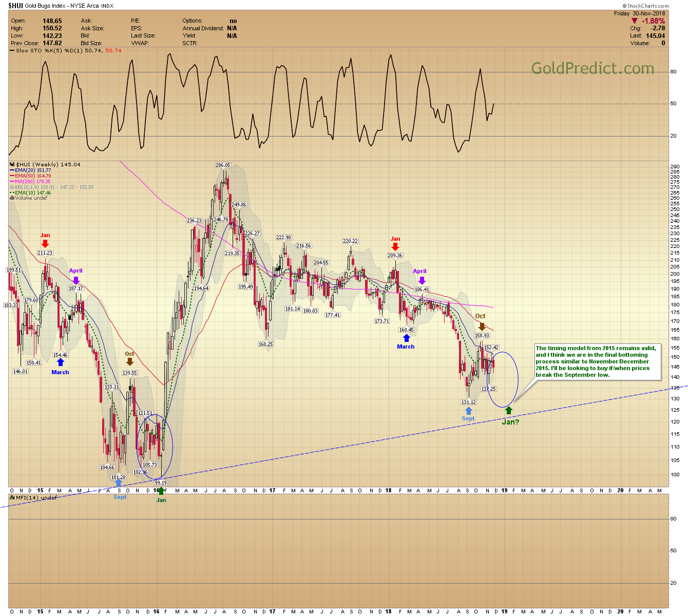Click the 139.55 price label
This screenshot has width=688, height=616.
pos(129,373)
